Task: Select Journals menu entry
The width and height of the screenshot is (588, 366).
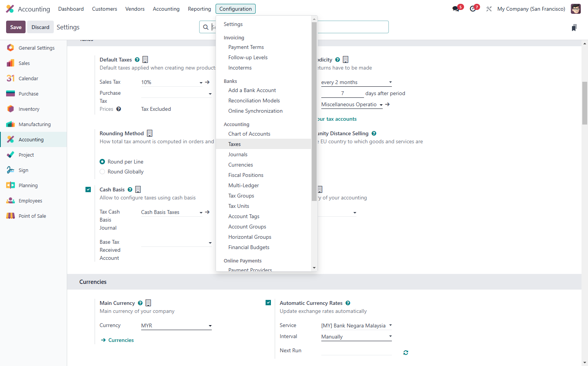Action: [x=264, y=154]
